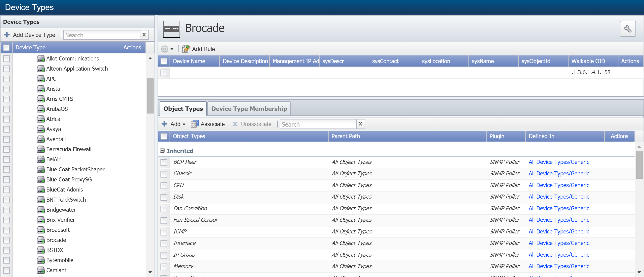This screenshot has height=277, width=644.
Task: Open All Device Types/Generic link for BGP Peer
Action: coord(559,162)
